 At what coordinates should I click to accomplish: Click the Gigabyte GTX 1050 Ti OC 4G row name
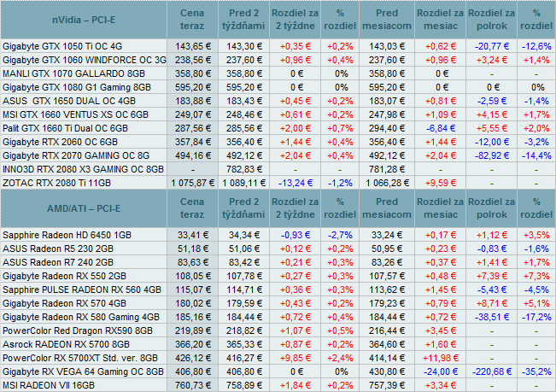62,46
